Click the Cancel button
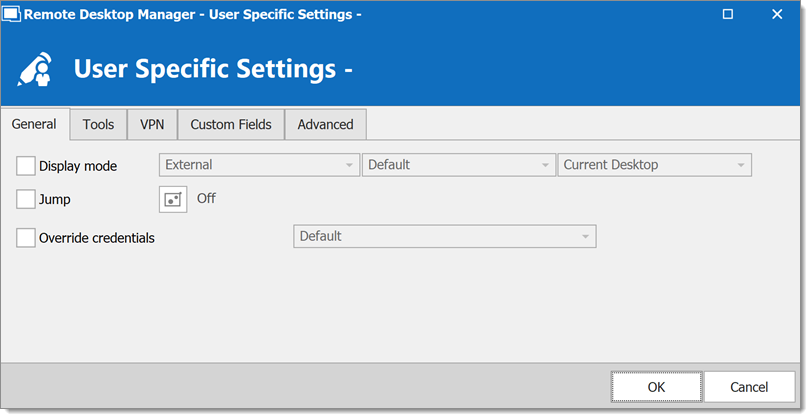 click(x=749, y=387)
